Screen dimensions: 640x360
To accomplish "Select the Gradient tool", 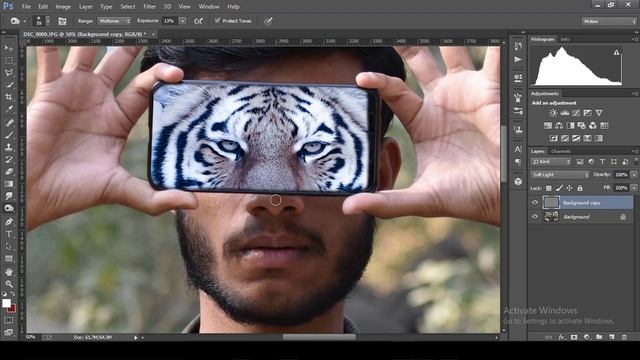I will [9, 184].
